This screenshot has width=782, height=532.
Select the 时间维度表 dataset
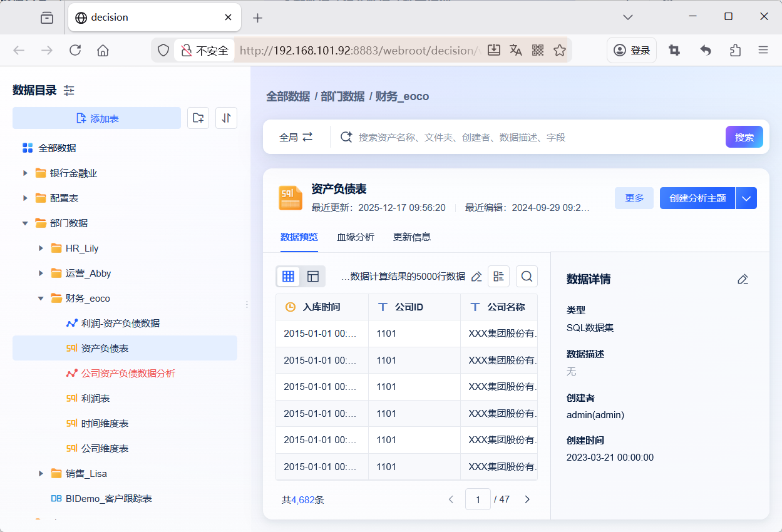coord(105,423)
